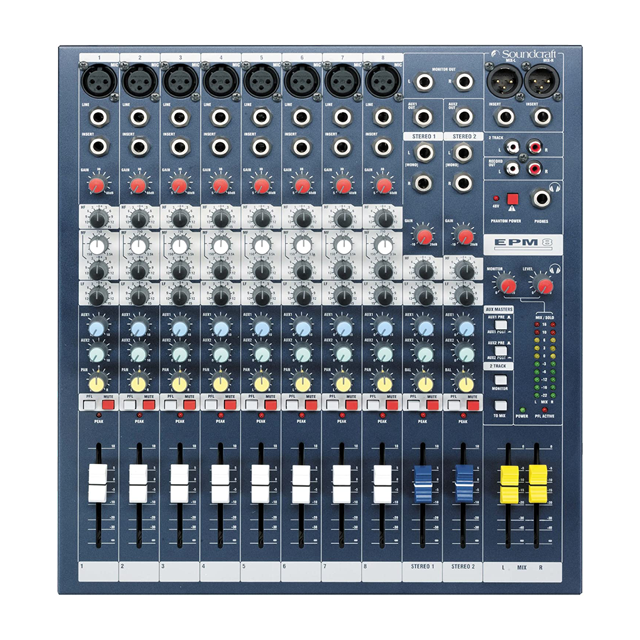Select the channel 4 LINE input jack

pyautogui.click(x=220, y=118)
